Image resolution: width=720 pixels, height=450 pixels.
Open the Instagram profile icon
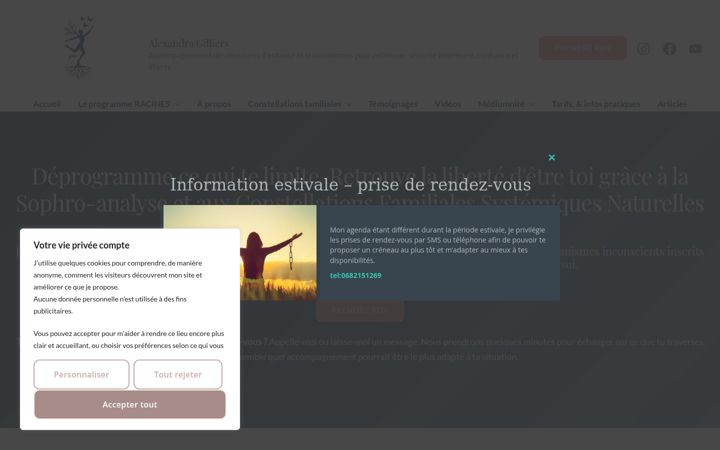click(x=643, y=49)
